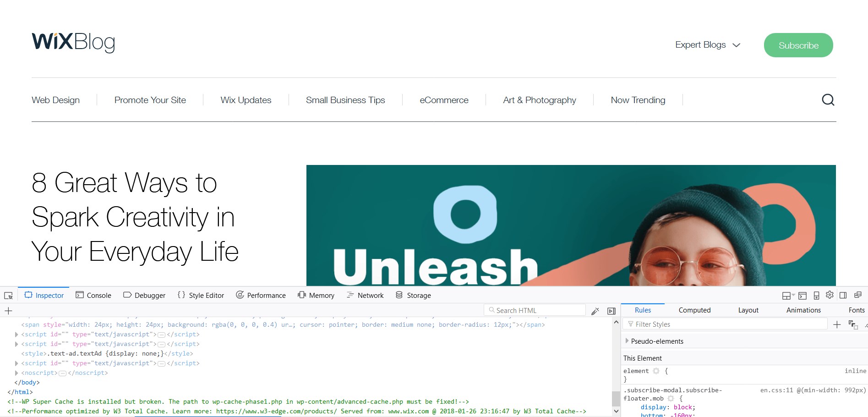
Task: Click the Wix Blog logo
Action: tap(73, 43)
